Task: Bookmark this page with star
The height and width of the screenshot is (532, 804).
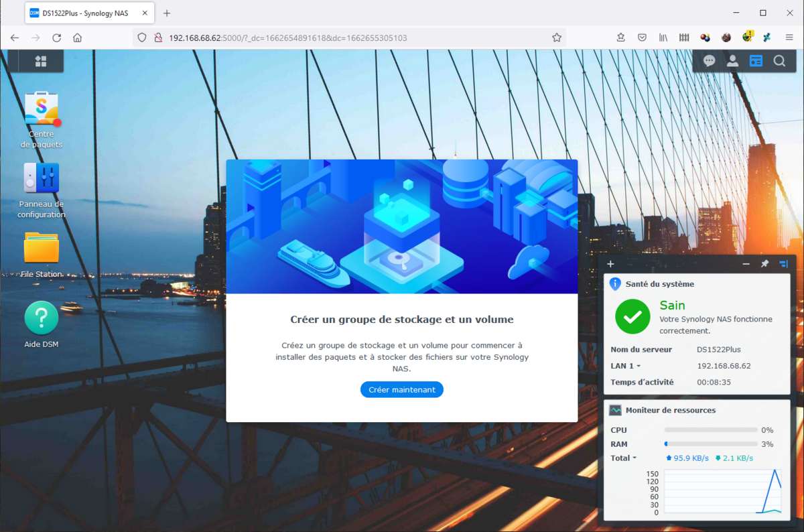Action: [557, 38]
